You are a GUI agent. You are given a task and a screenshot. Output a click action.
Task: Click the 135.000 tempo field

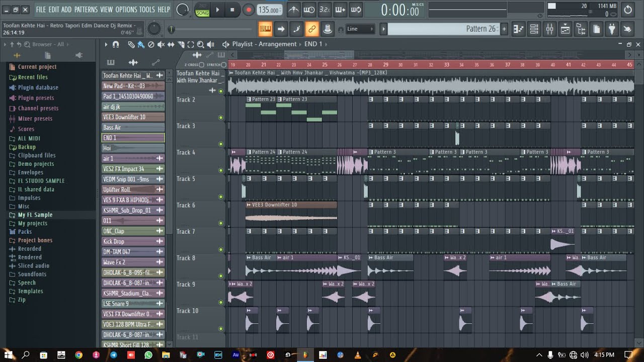pos(269,10)
